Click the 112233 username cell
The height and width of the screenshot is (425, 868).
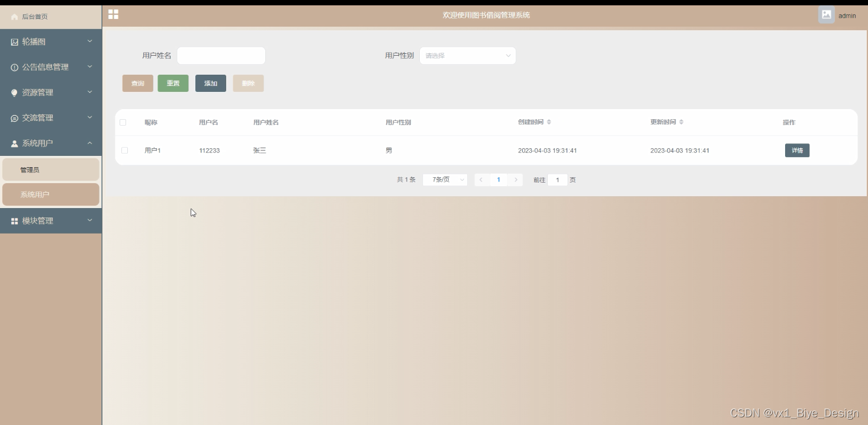[210, 151]
